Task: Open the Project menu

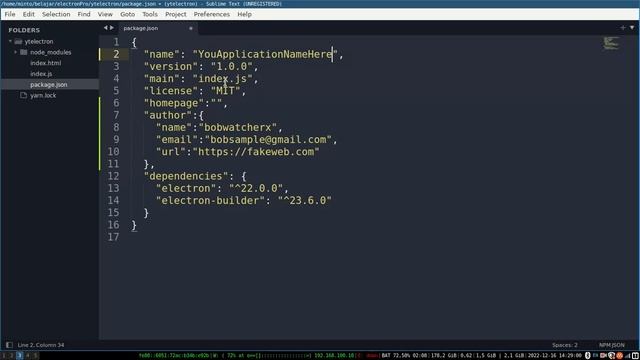Action: (176, 14)
